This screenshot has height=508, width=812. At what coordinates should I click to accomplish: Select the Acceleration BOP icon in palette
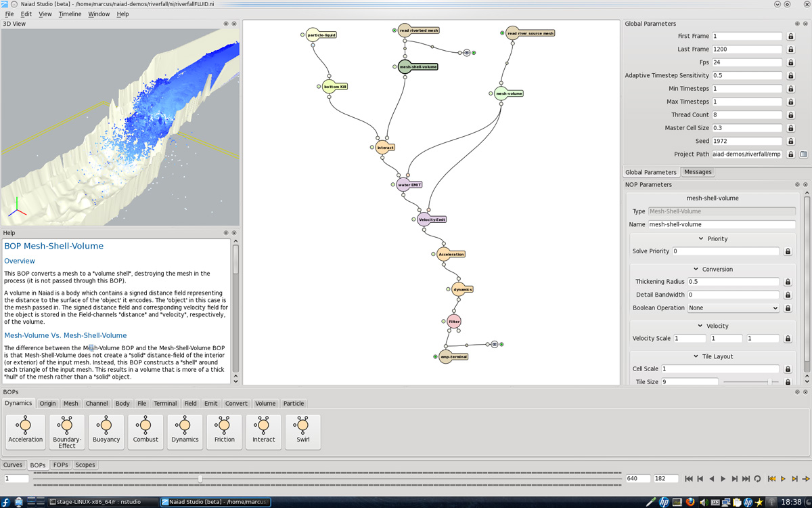click(26, 431)
